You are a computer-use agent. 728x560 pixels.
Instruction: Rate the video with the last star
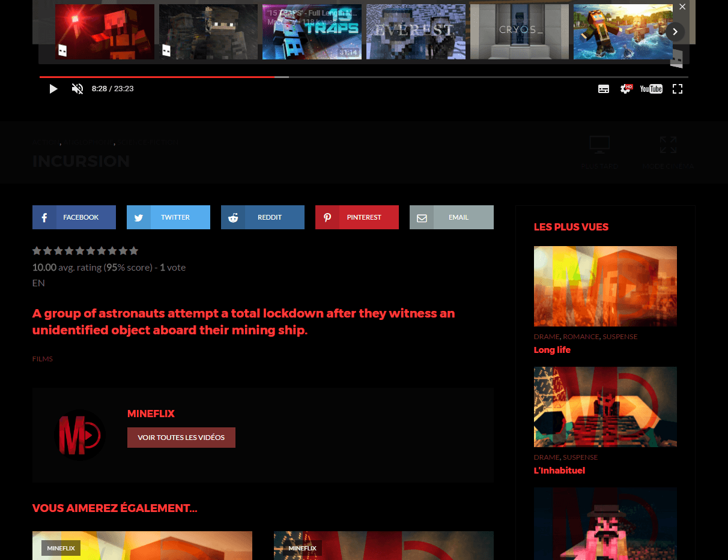[134, 251]
